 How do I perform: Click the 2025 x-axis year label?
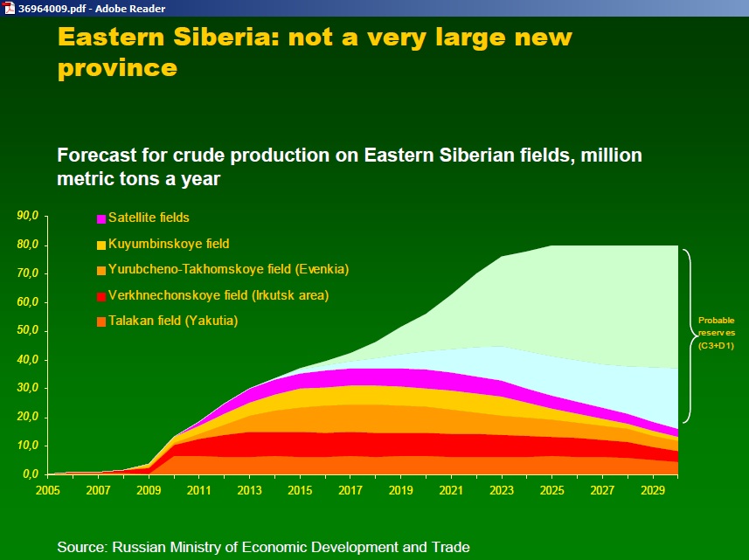tap(552, 490)
